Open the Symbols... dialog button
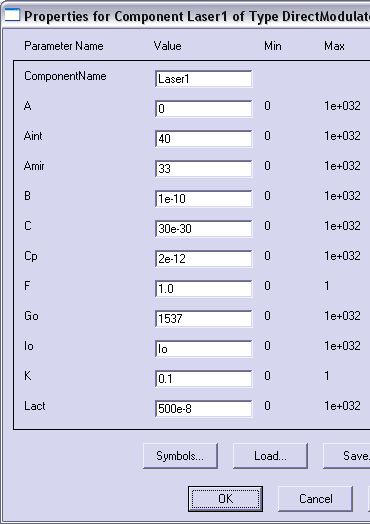This screenshot has width=370, height=524. [x=180, y=456]
